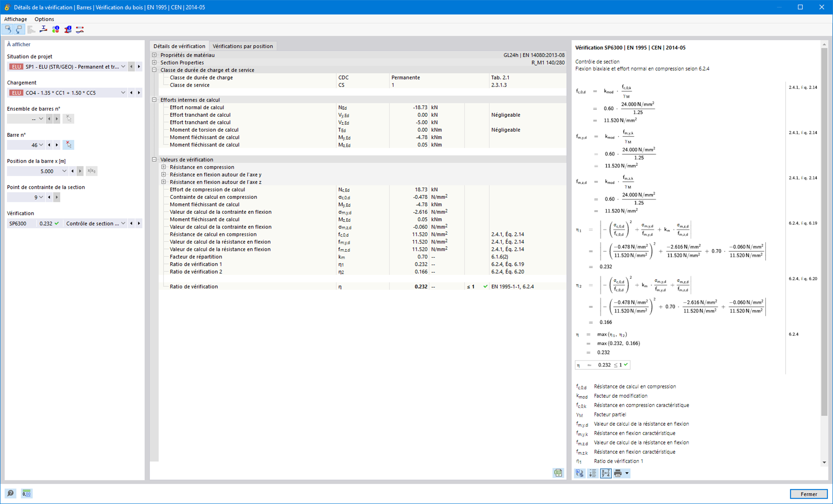The width and height of the screenshot is (833, 504).
Task: Select previous Chargement with left arrow
Action: pyautogui.click(x=131, y=93)
